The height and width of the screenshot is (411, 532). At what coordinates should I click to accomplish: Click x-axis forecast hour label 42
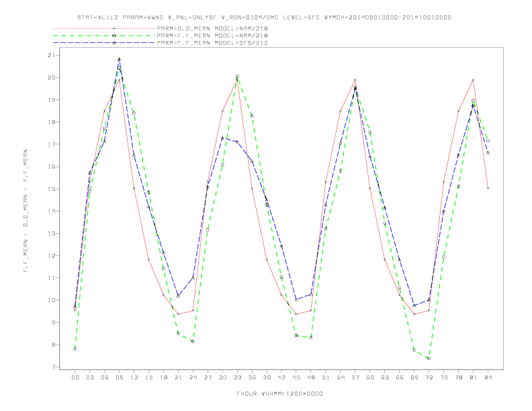click(x=281, y=377)
